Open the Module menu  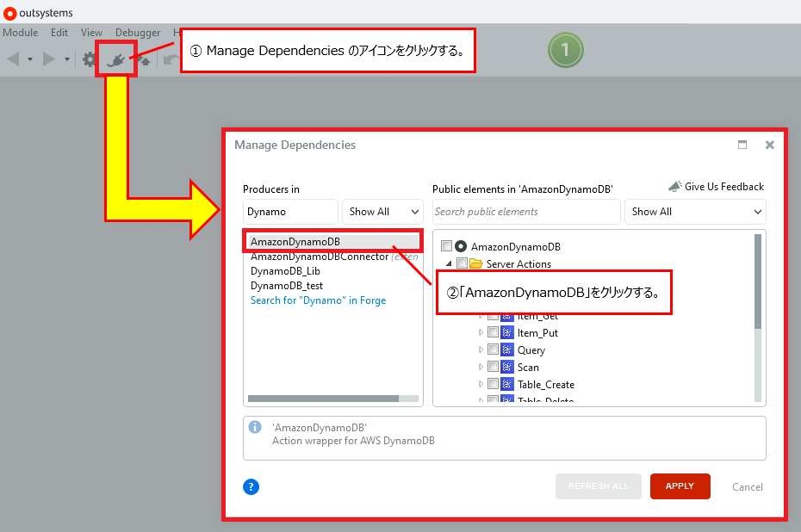tap(21, 33)
